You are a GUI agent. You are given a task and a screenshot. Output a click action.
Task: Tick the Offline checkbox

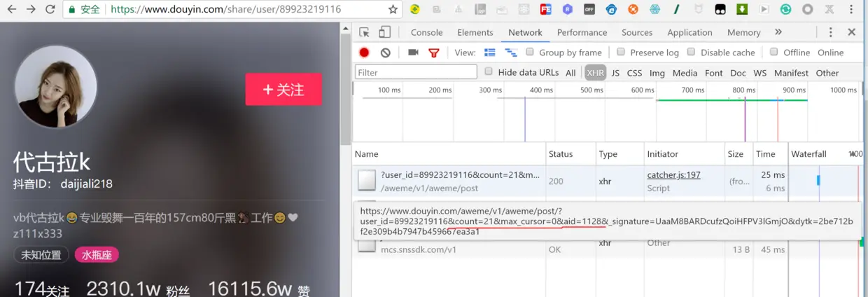pyautogui.click(x=773, y=52)
